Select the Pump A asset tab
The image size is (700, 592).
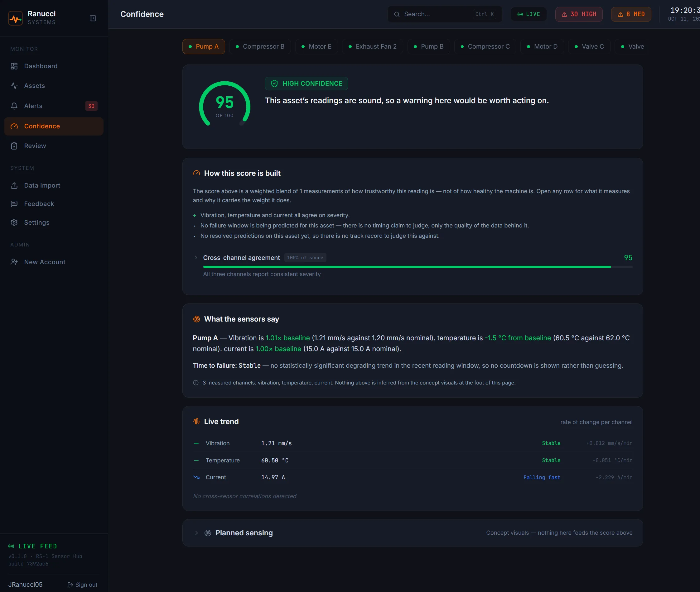(x=204, y=46)
